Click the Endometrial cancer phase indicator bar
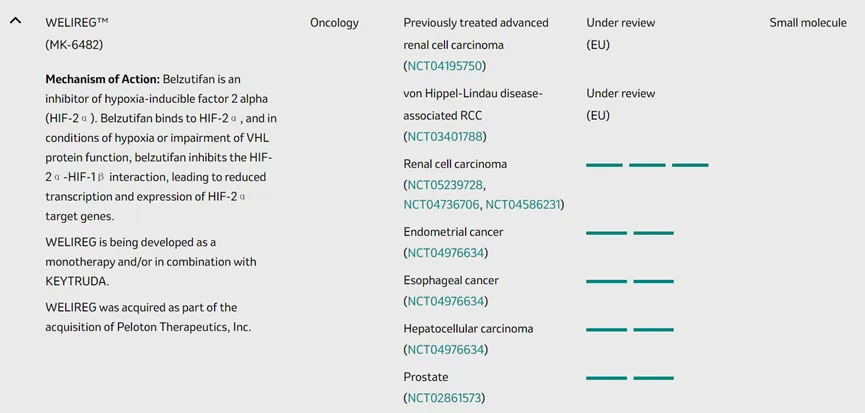Screen dimensions: 865x413 [629, 232]
